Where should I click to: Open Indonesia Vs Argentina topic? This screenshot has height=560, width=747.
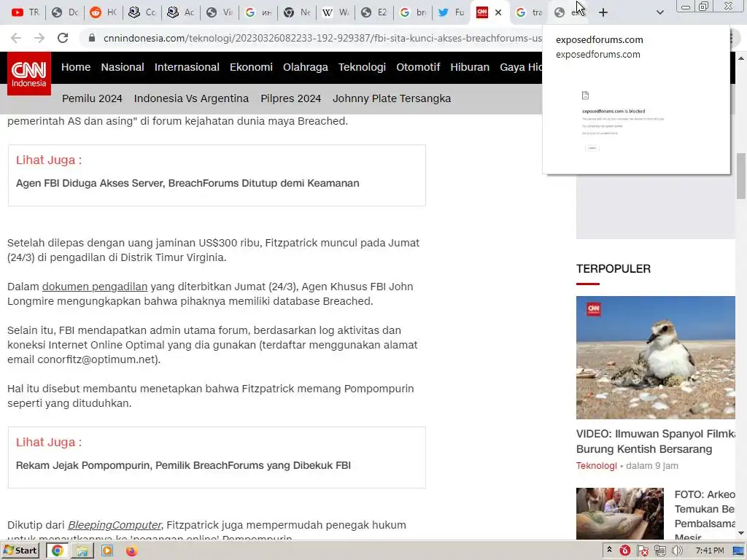pyautogui.click(x=191, y=98)
